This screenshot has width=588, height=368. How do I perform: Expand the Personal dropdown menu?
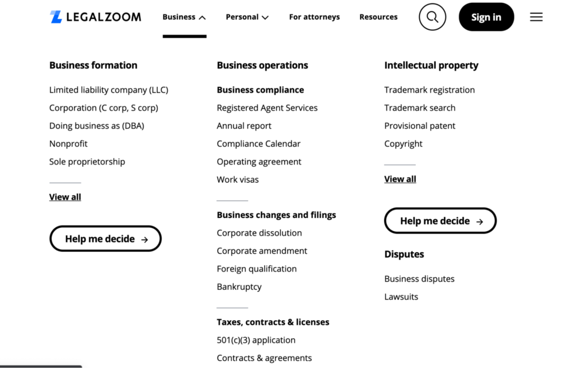pos(247,17)
